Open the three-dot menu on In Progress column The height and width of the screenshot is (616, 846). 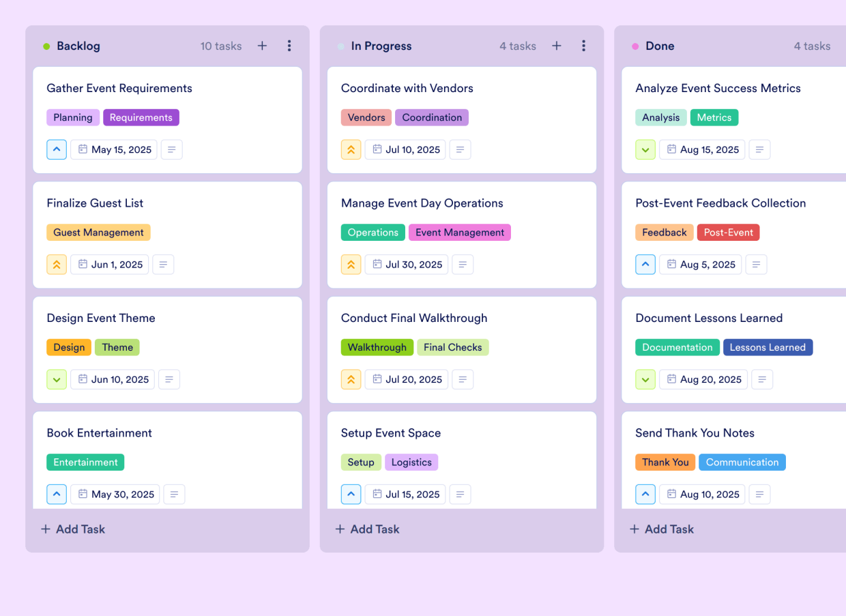click(x=583, y=46)
